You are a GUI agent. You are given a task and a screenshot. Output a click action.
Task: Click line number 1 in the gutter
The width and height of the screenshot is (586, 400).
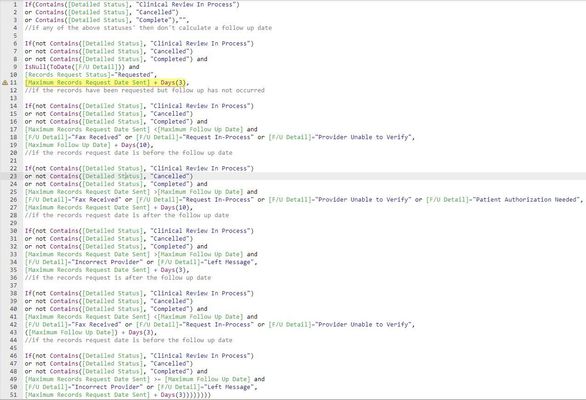tap(15, 4)
